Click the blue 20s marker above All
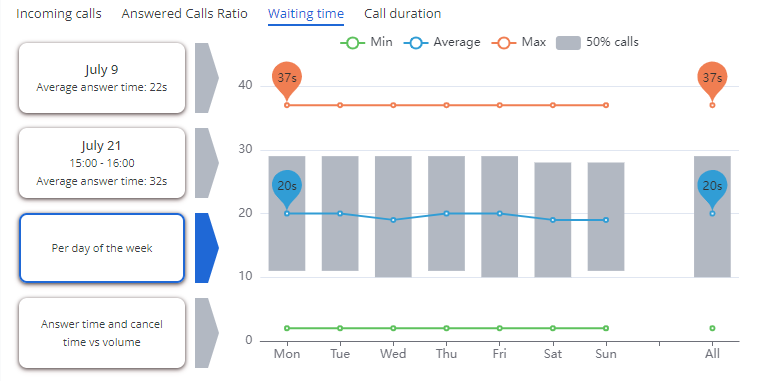 pyautogui.click(x=712, y=187)
